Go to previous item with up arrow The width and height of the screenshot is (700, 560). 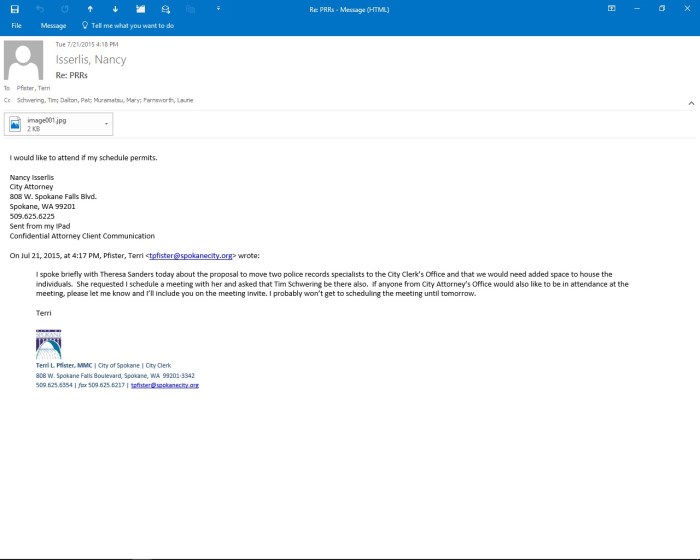pos(90,8)
